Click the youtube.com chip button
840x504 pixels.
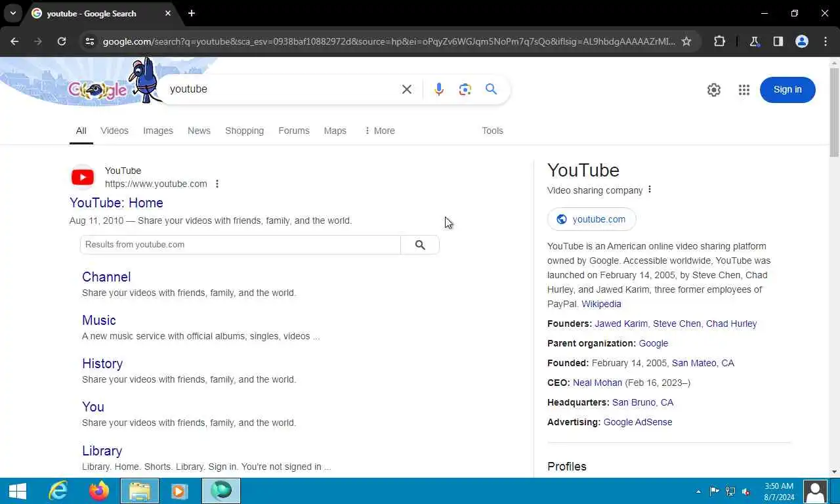click(x=591, y=219)
